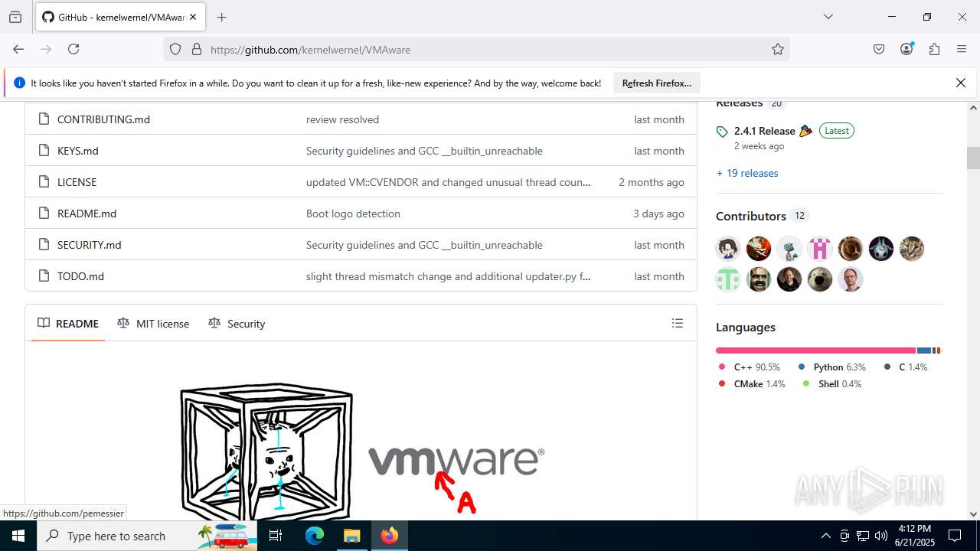Go back with the arrow button
980x551 pixels.
coord(18,49)
